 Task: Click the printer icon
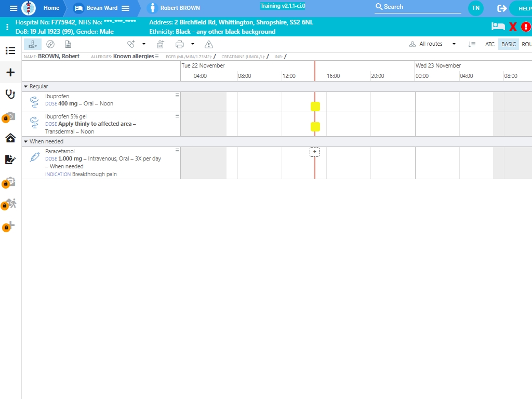pyautogui.click(x=179, y=44)
